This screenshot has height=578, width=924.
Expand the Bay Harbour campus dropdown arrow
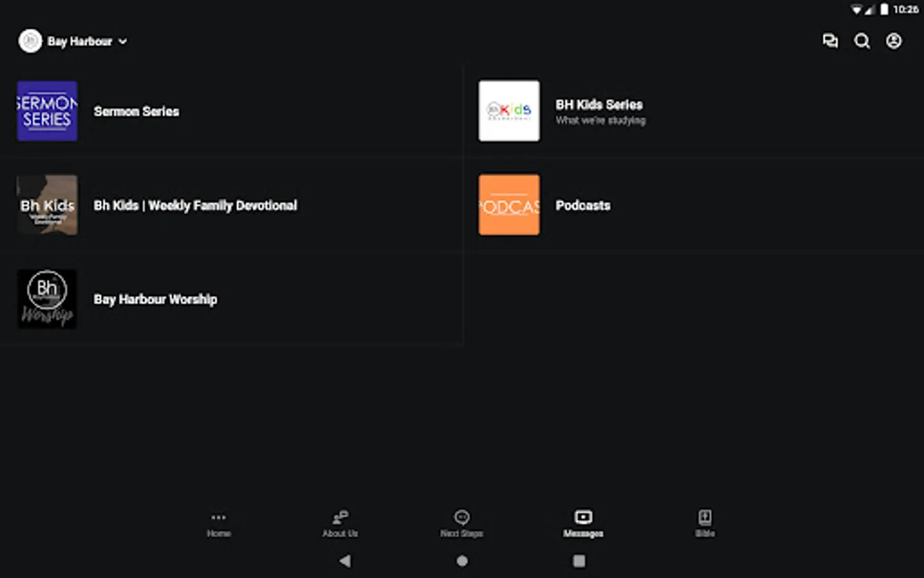tap(123, 41)
